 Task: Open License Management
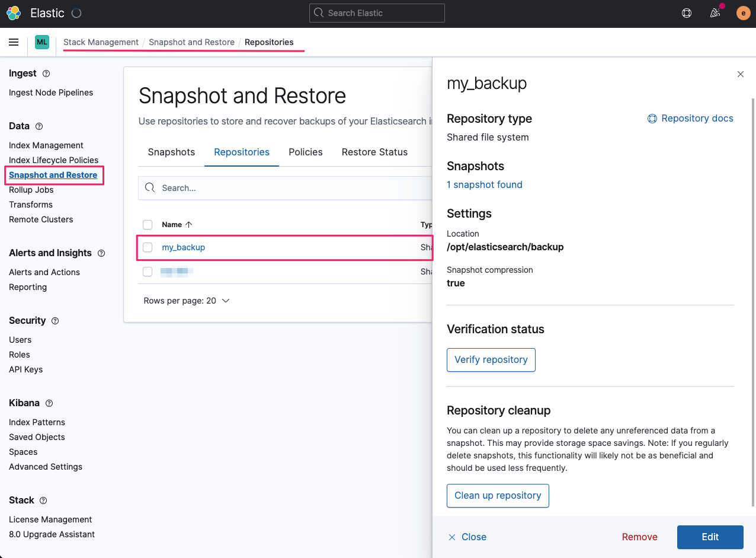tap(50, 519)
